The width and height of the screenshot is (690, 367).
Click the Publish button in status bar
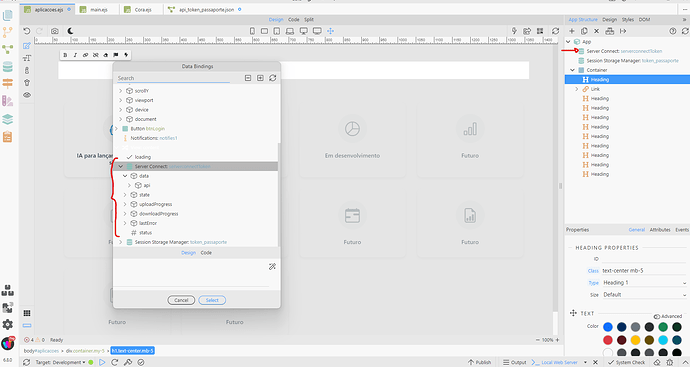(x=480, y=362)
